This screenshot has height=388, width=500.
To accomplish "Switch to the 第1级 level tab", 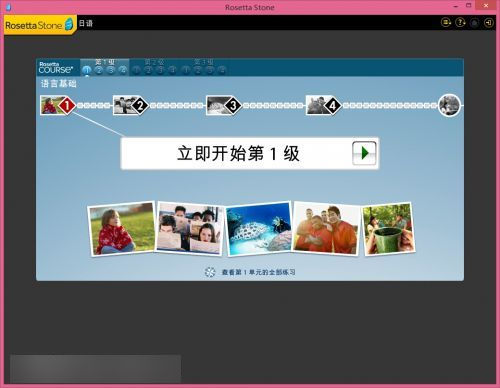I will (x=105, y=62).
